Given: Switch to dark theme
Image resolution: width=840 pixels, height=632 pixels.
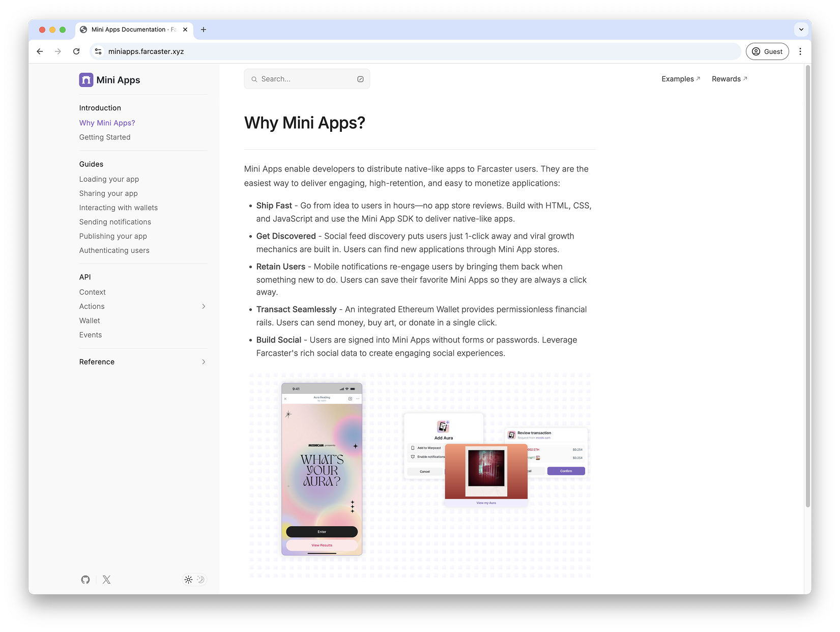Looking at the screenshot, I should point(200,580).
